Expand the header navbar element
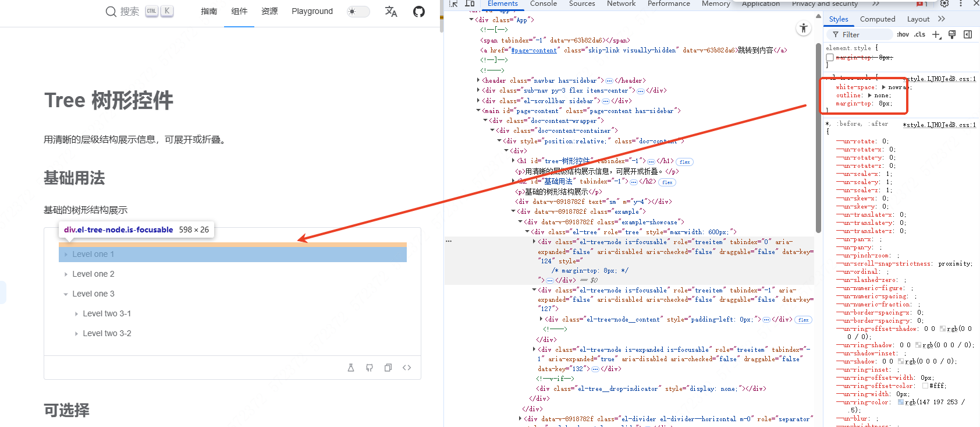The height and width of the screenshot is (427, 980). (x=479, y=80)
